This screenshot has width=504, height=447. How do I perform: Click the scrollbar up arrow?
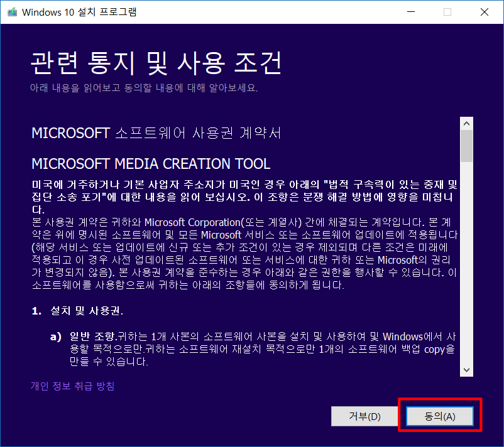(466, 123)
